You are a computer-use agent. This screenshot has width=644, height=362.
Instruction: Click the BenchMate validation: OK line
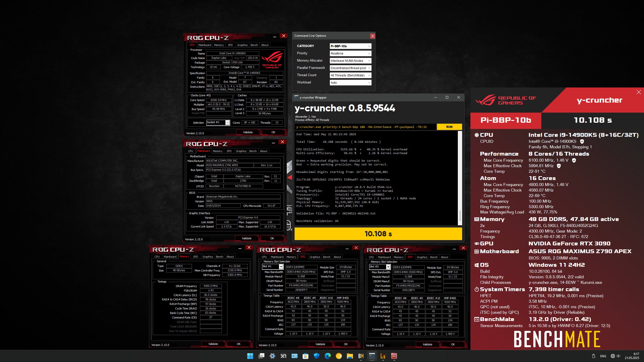tap(317, 221)
